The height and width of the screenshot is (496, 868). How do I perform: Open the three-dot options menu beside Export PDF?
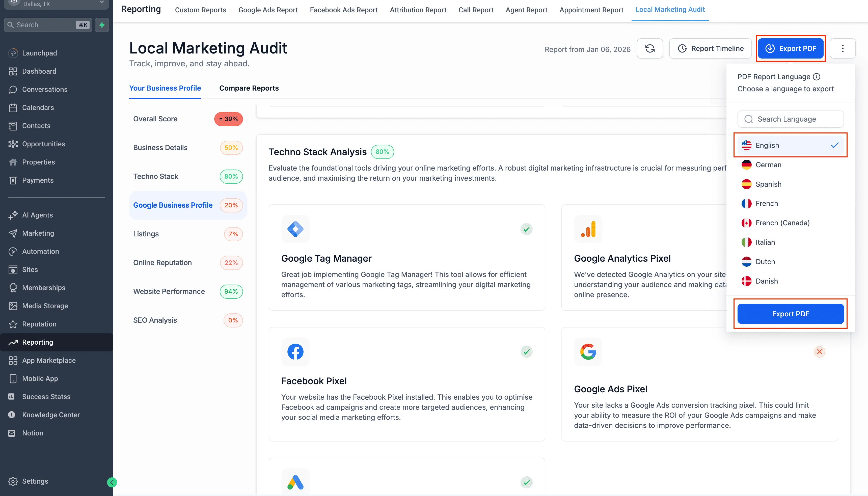pos(843,48)
